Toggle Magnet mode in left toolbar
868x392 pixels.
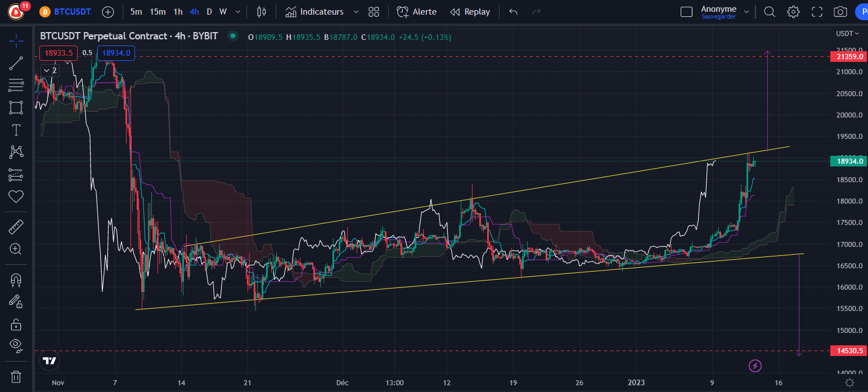(x=16, y=280)
